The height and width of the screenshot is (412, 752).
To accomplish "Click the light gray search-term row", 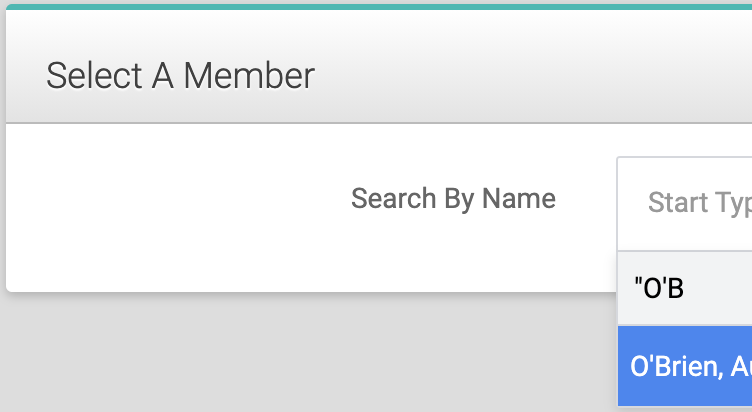I will point(685,288).
